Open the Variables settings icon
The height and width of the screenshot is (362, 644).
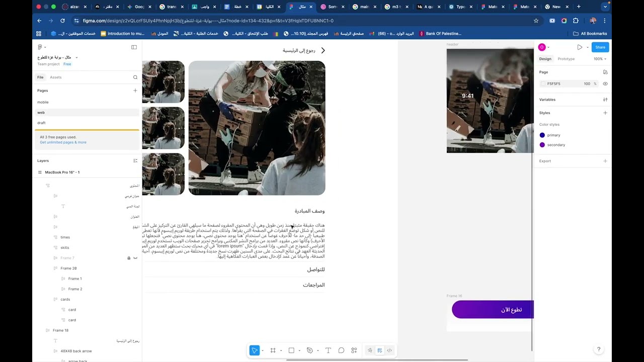pyautogui.click(x=605, y=100)
